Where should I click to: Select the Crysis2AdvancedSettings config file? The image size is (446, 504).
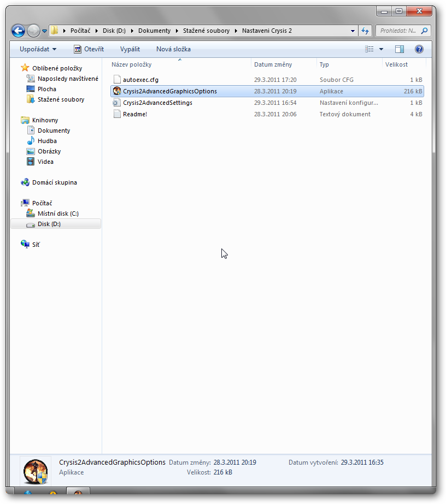157,103
